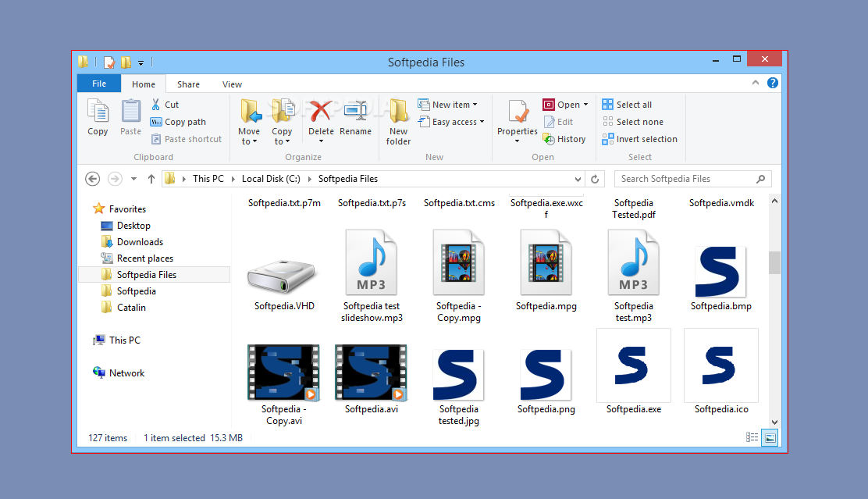Switch to the View ribbon tab
868x499 pixels.
click(x=232, y=84)
